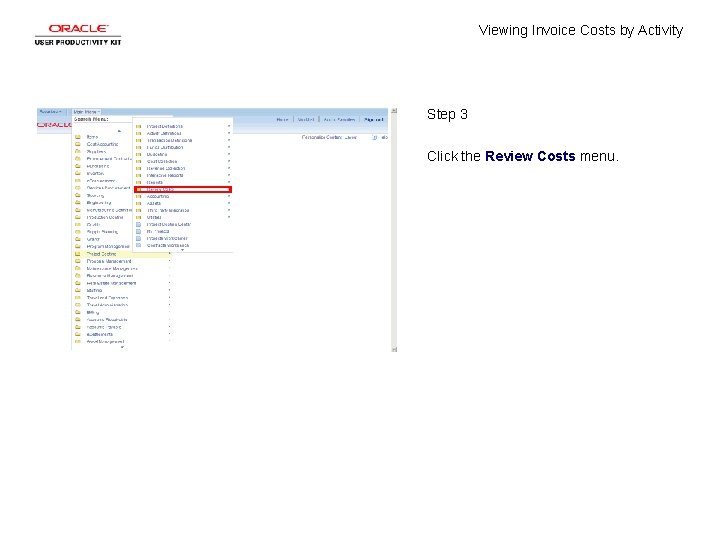Image resolution: width=720 pixels, height=540 pixels.
Task: Click the page scrollbar down arrow
Action: pos(394,349)
